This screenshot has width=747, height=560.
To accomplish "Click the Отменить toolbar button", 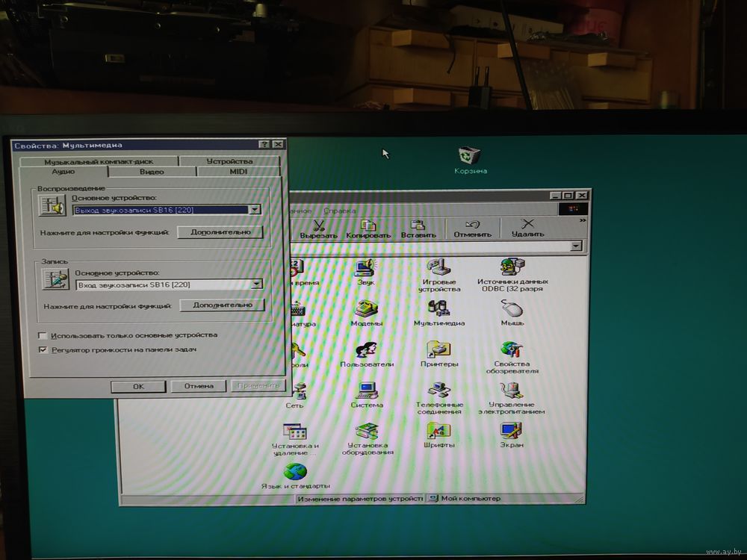I will click(472, 228).
